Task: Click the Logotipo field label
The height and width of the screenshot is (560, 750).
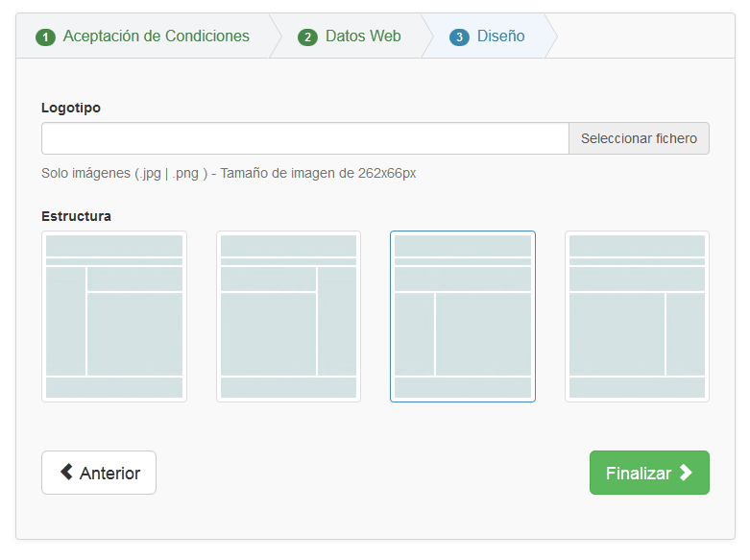Action: (x=71, y=108)
